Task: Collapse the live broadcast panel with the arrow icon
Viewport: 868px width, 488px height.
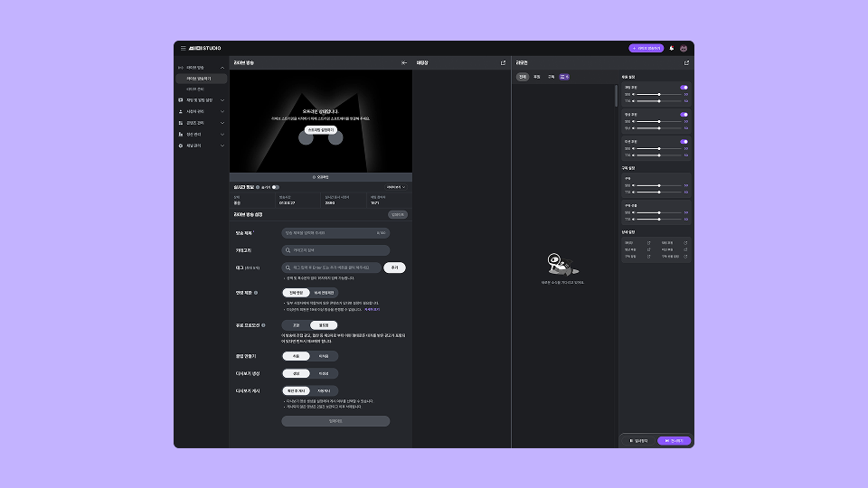Action: (404, 63)
